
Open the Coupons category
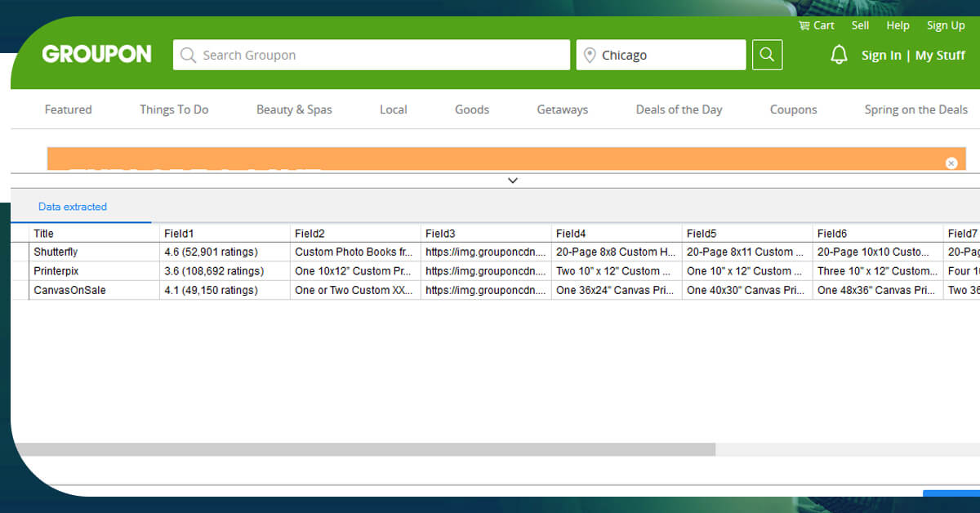click(793, 109)
